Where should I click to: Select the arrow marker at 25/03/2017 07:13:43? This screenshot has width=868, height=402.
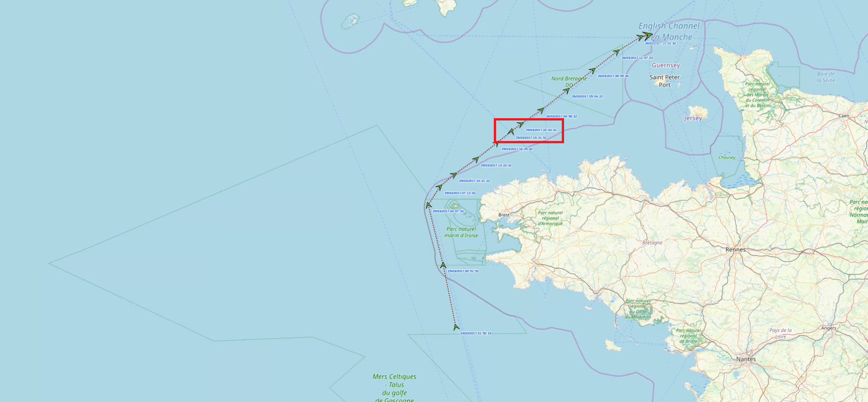(439, 187)
